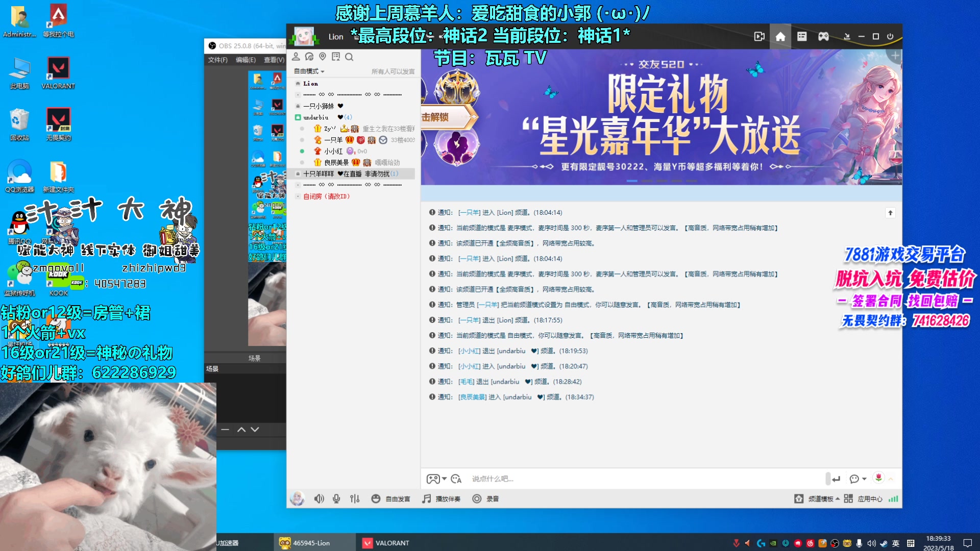Click the minus remove scene button in OBS

225,430
